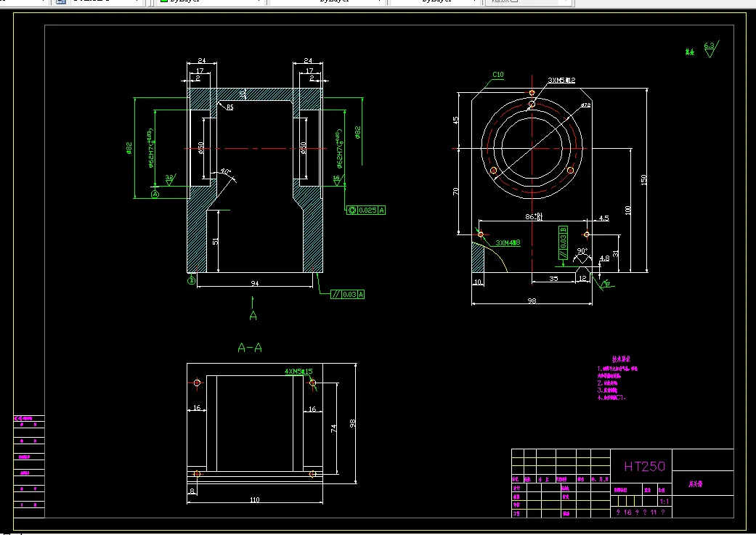This screenshot has height=535, width=756.
Task: Click the 4.5 dimension text
Action: tap(603, 218)
